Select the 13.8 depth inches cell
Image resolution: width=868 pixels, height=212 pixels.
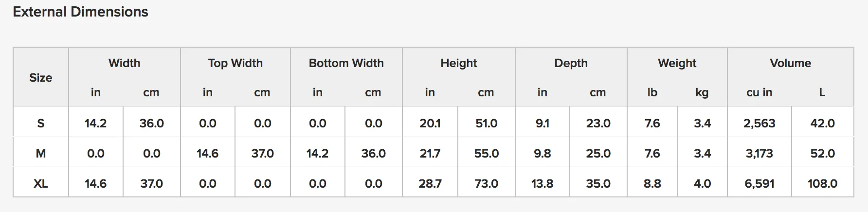pos(542,183)
